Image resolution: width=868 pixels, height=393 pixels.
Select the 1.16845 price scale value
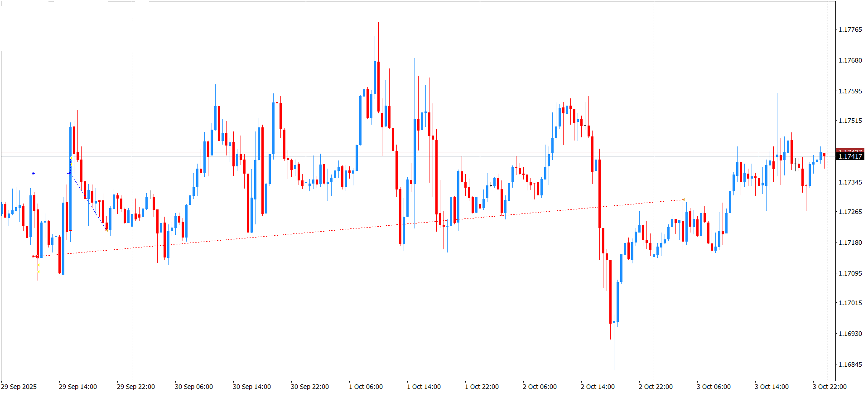(x=850, y=364)
